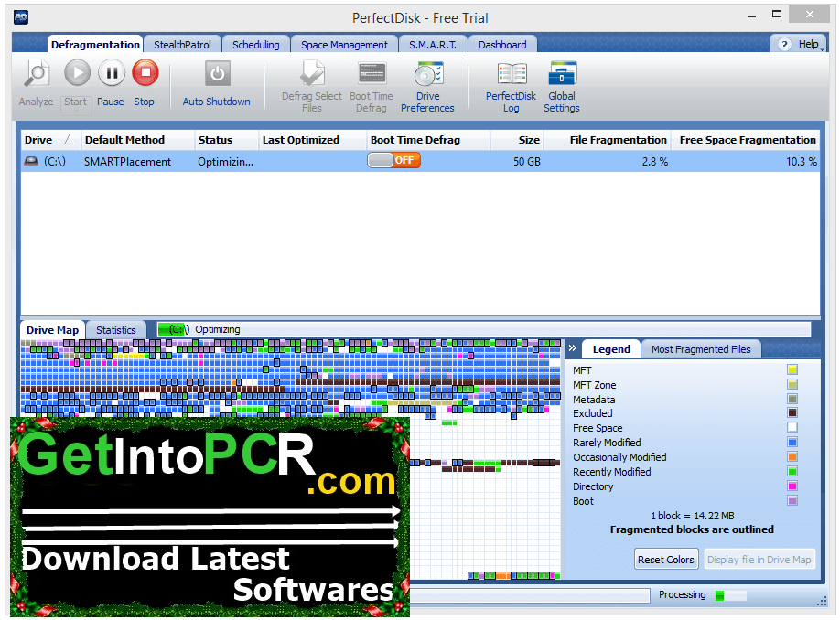Select the Legend tab
The width and height of the screenshot is (840, 620).
(611, 349)
